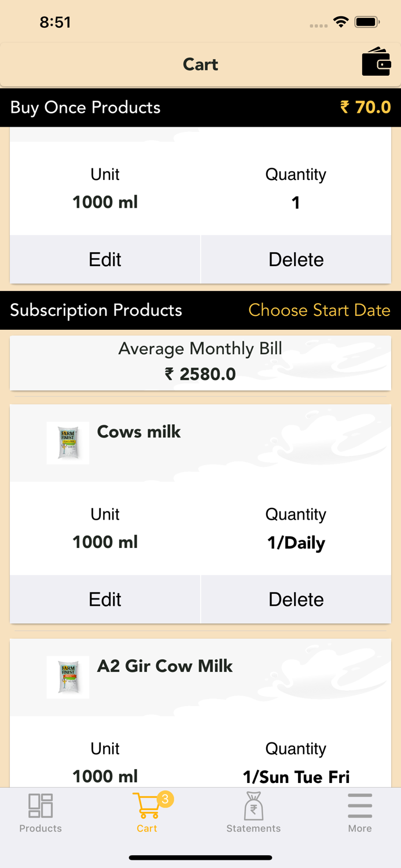Image resolution: width=401 pixels, height=868 pixels.
Task: Tap the 1/Daily quantity value
Action: point(296,543)
